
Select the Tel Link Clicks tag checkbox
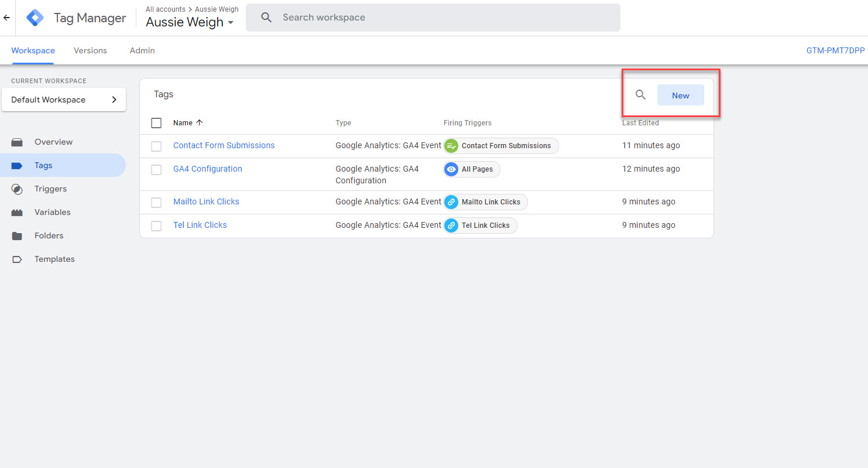point(156,226)
